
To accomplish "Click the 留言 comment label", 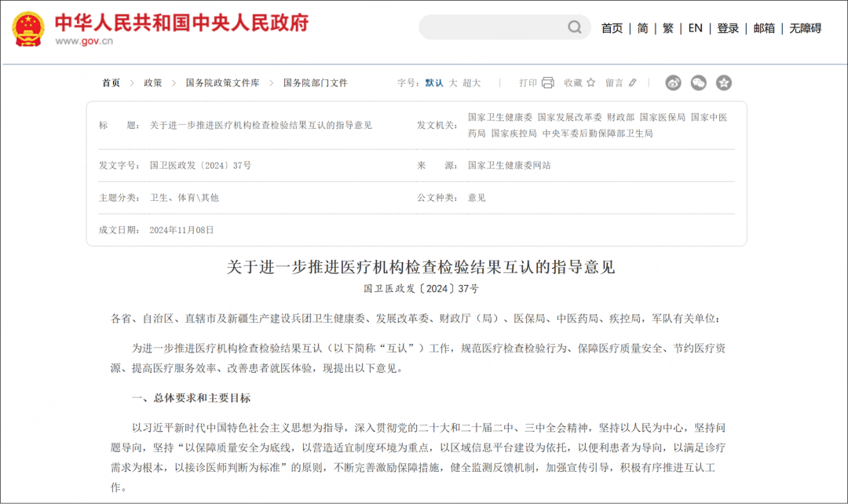I will 614,82.
